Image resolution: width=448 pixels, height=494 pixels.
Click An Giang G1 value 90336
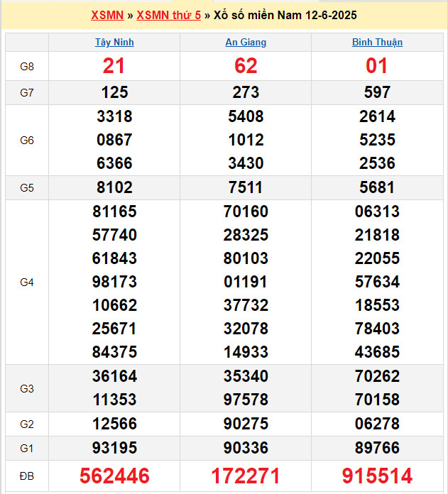246,448
